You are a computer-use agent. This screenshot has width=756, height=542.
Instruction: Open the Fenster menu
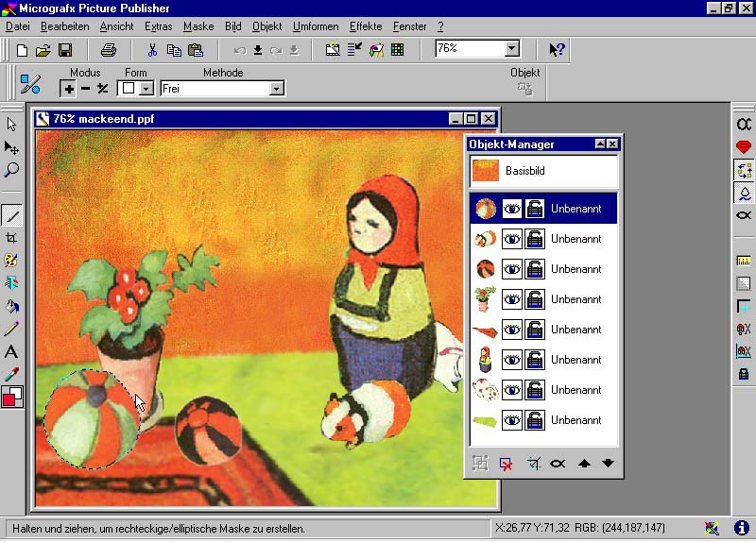(410, 26)
